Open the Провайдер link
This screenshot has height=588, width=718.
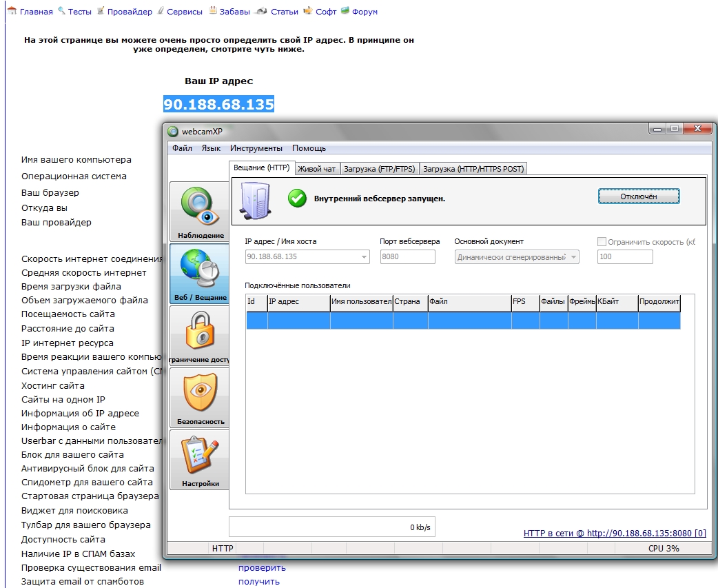[130, 12]
